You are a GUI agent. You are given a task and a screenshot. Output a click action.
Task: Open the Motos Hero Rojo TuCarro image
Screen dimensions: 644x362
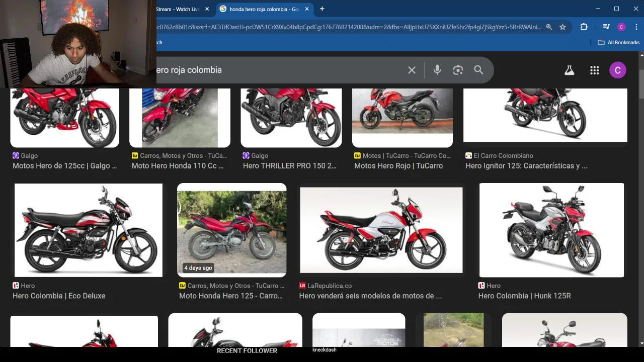coord(403,118)
